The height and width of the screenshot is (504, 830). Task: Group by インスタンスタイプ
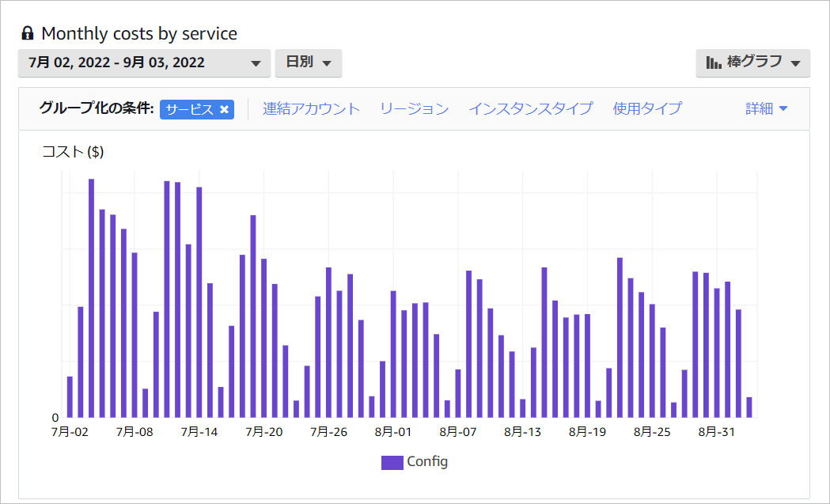[x=531, y=108]
